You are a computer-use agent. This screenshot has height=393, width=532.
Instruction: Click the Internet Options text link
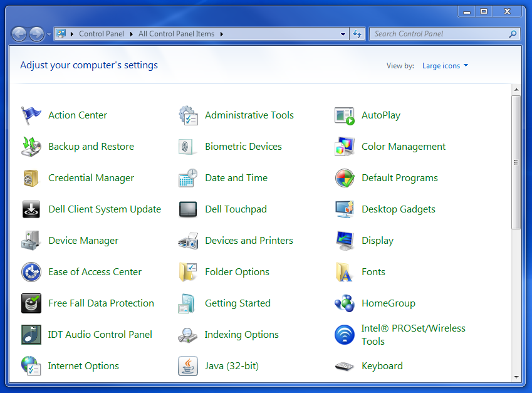[83, 366]
